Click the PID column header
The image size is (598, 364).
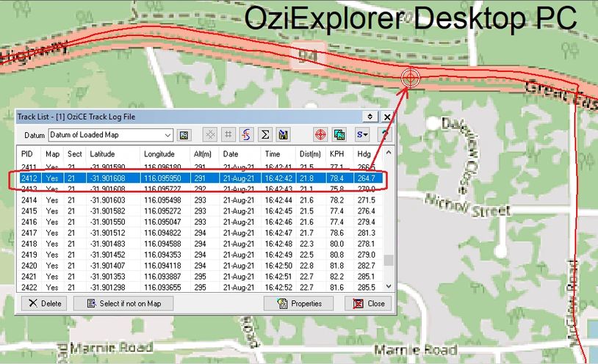pyautogui.click(x=27, y=154)
